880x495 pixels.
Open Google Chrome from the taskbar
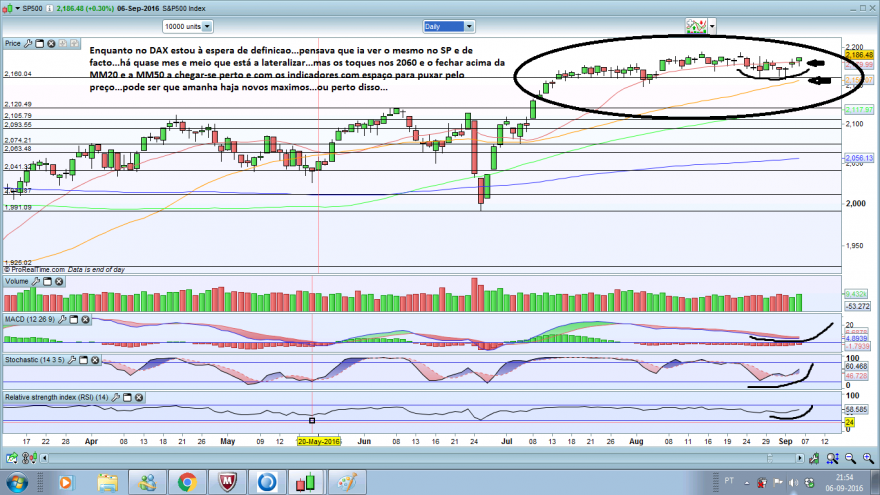[187, 482]
